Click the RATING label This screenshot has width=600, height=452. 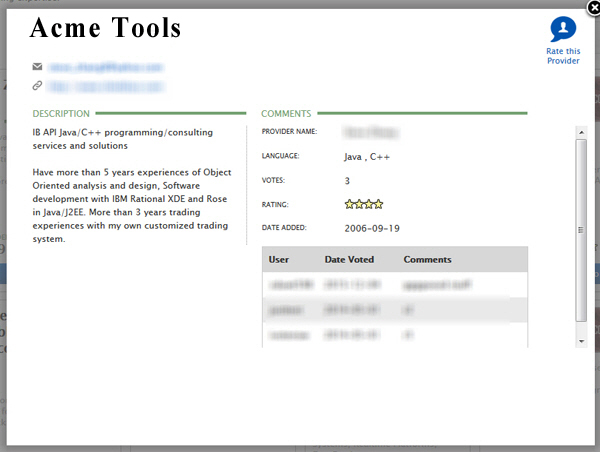click(275, 205)
